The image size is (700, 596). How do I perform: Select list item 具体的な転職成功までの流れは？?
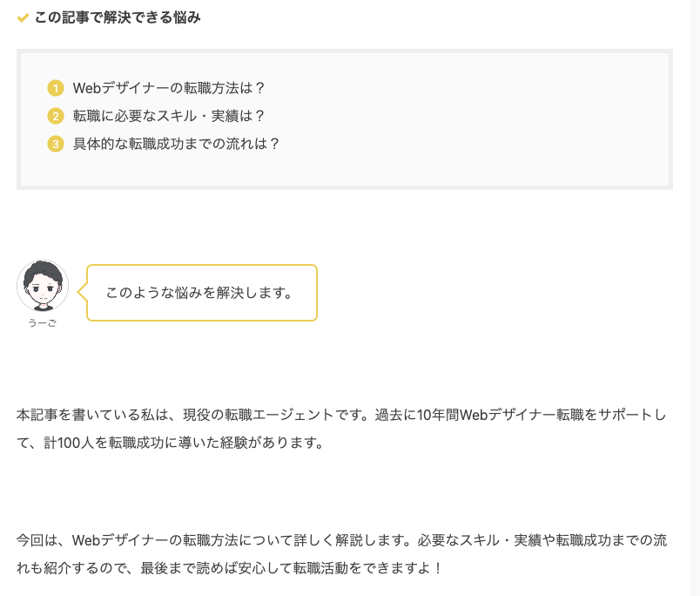[x=177, y=144]
